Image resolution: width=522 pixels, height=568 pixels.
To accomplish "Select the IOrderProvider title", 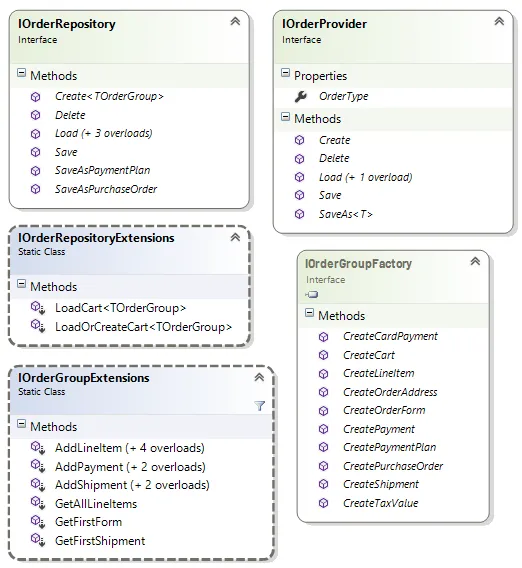I will coord(324,24).
